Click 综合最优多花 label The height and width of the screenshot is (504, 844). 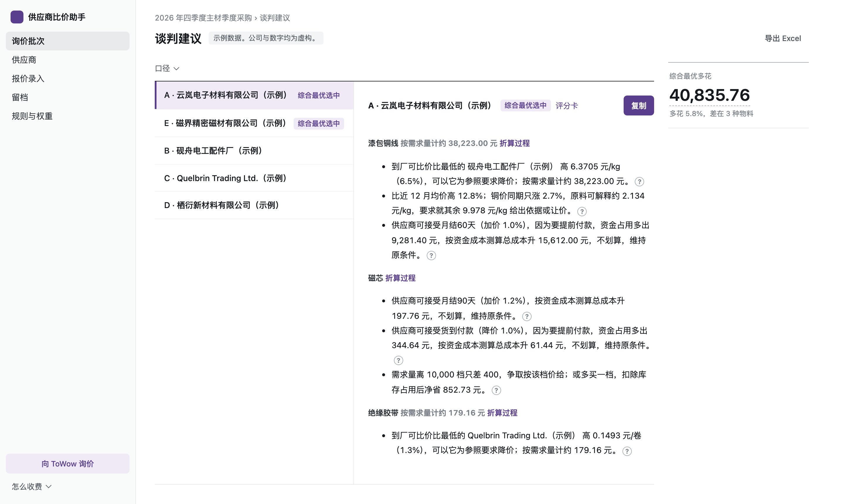(x=690, y=76)
